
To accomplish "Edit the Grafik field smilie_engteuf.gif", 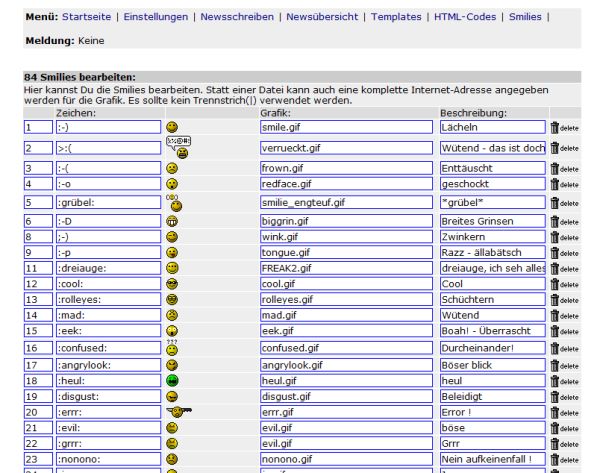I will (x=346, y=202).
